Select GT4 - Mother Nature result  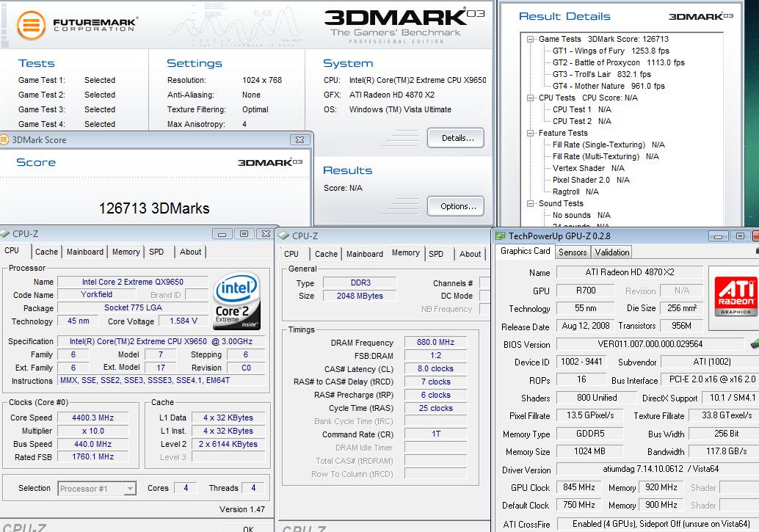pos(609,86)
